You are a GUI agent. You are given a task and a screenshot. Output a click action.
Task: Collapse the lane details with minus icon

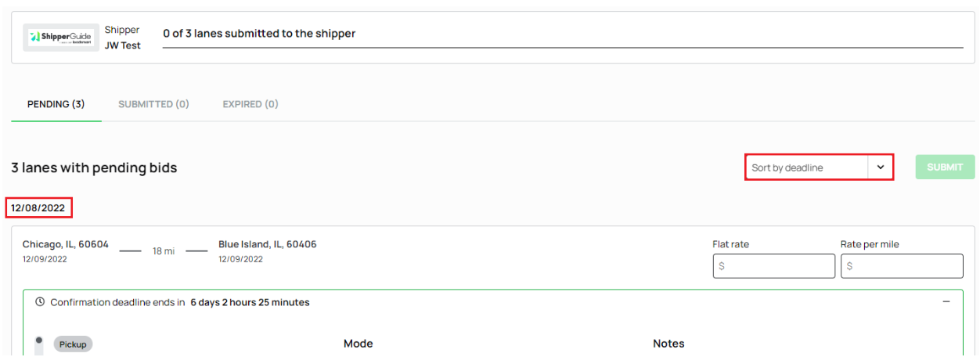pyautogui.click(x=946, y=301)
